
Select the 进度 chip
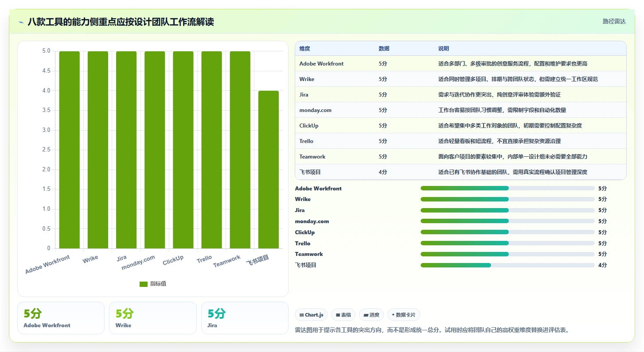tap(371, 315)
